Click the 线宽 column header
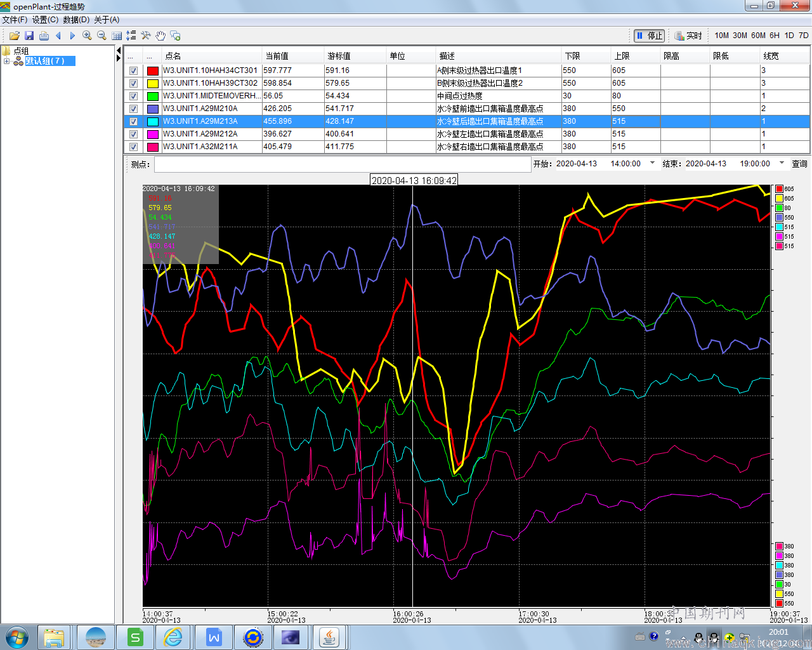Viewport: 812px width, 650px height. tap(785, 56)
